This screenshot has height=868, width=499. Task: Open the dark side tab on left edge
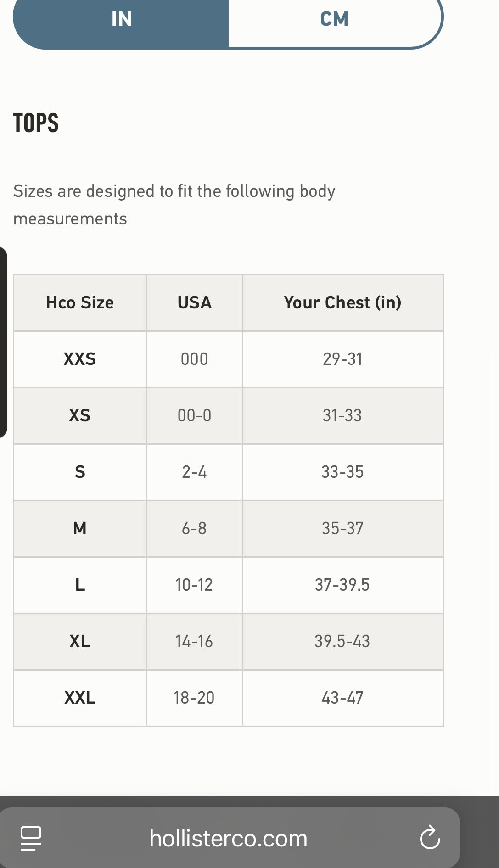(x=3, y=342)
